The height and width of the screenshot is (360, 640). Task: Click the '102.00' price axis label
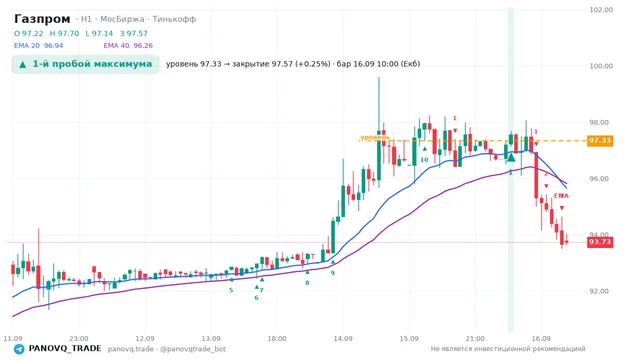tap(601, 10)
